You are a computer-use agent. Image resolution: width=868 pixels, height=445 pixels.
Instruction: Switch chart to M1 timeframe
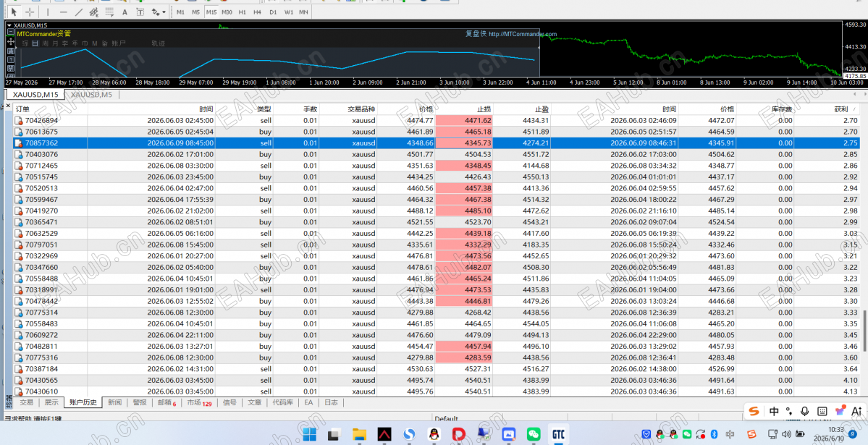click(180, 12)
